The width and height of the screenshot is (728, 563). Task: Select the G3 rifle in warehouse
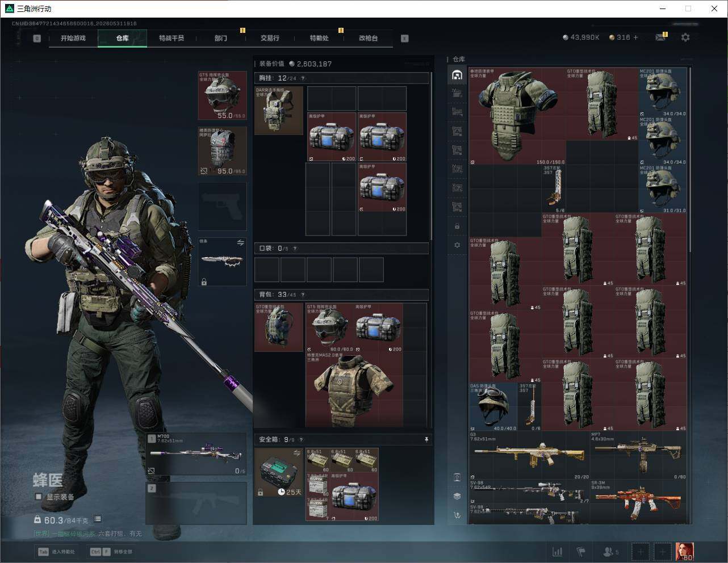tap(529, 455)
